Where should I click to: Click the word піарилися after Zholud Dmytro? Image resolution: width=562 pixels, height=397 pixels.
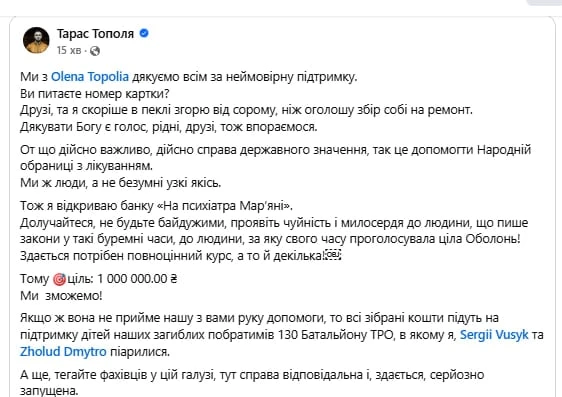tap(140, 351)
